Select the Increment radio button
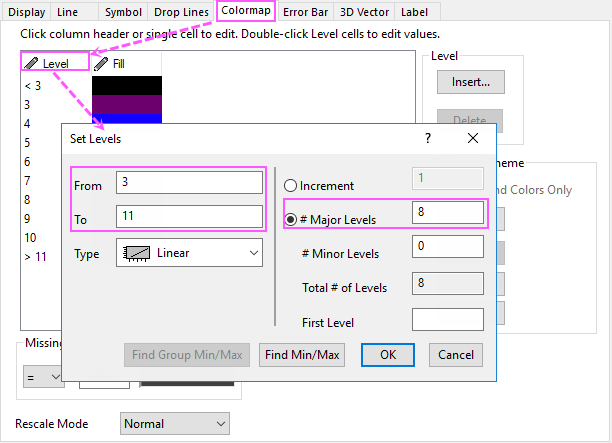Screen dimensions: 612x443 tap(290, 185)
